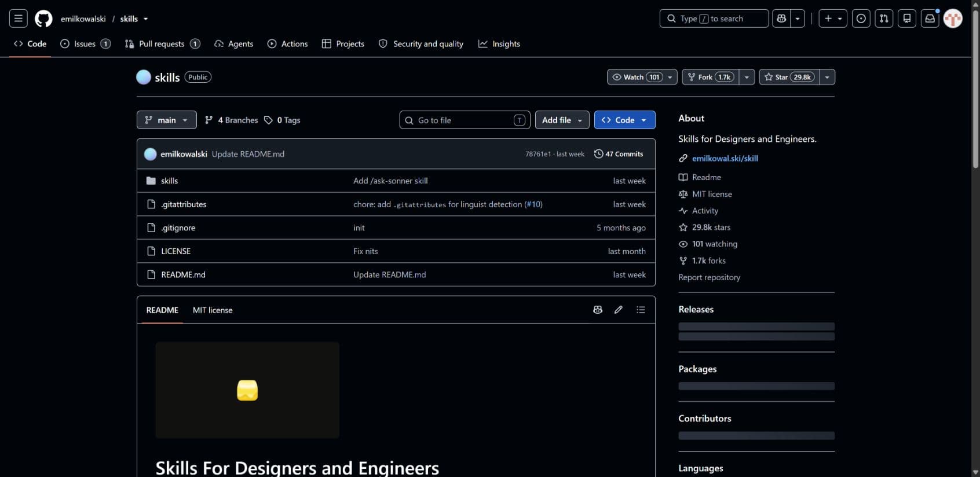This screenshot has width=980, height=477.
Task: Open commit hash 78761e1
Action: click(x=538, y=154)
